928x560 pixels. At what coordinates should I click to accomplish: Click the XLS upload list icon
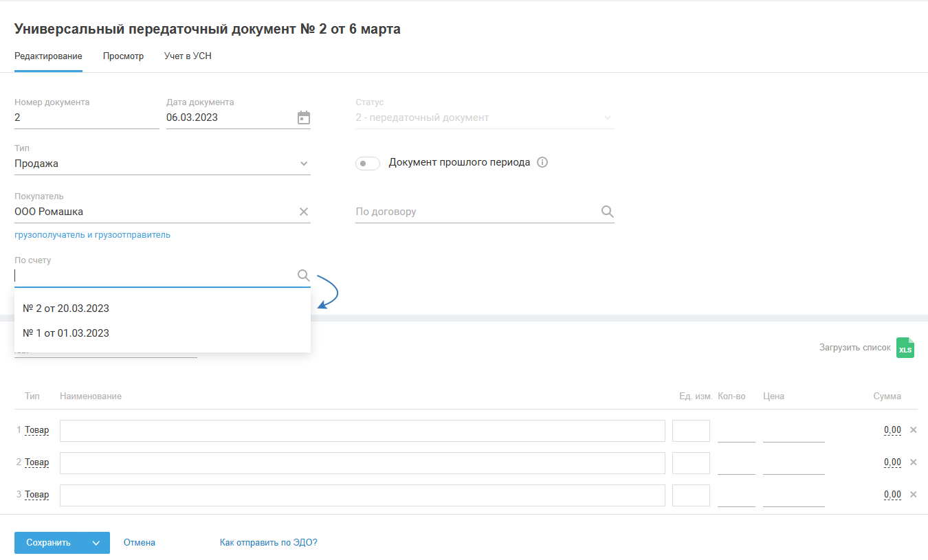[x=905, y=348]
